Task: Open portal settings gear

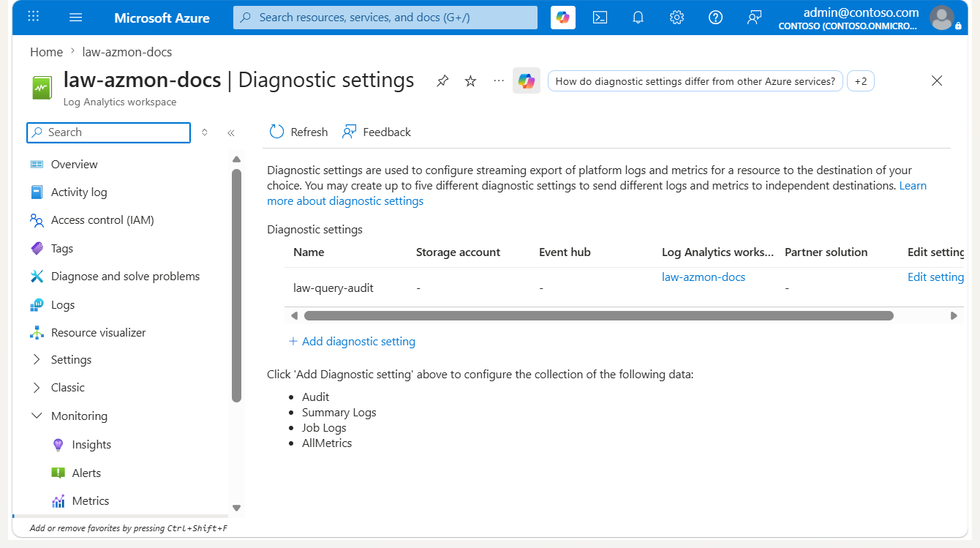Action: pyautogui.click(x=677, y=18)
